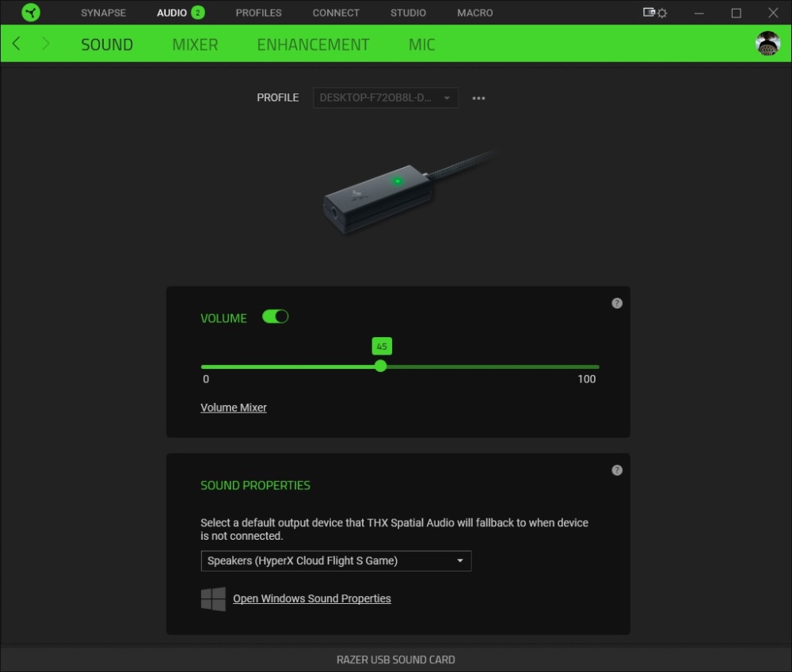Minimize the Razer Synapse window
792x672 pixels.
699,13
